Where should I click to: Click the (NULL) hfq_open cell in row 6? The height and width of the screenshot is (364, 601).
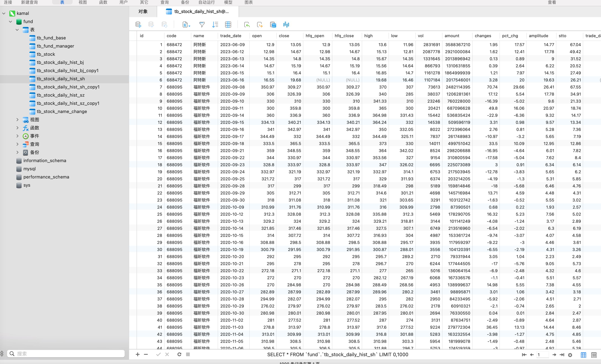click(x=318, y=80)
